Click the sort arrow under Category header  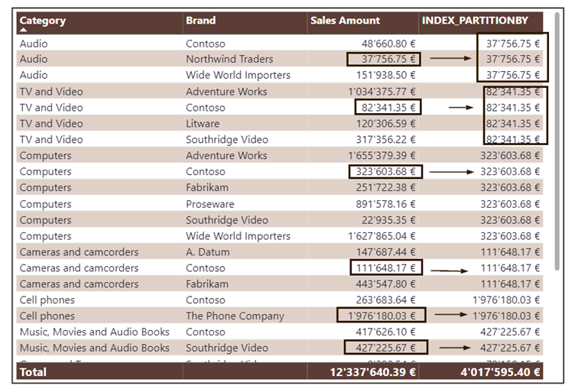coord(24,30)
